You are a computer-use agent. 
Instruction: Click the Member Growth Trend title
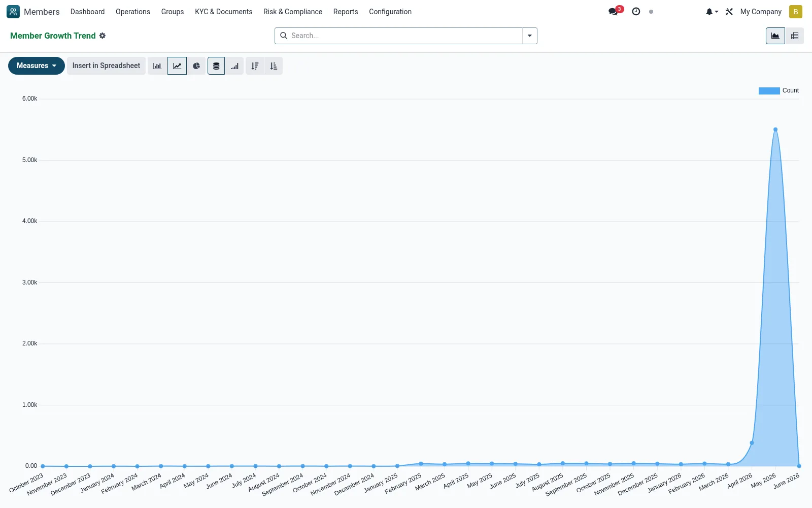pos(53,36)
